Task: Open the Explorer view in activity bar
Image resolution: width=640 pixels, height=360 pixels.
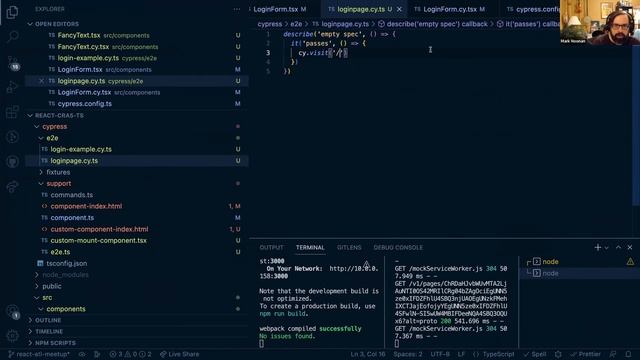Action: pyautogui.click(x=12, y=12)
